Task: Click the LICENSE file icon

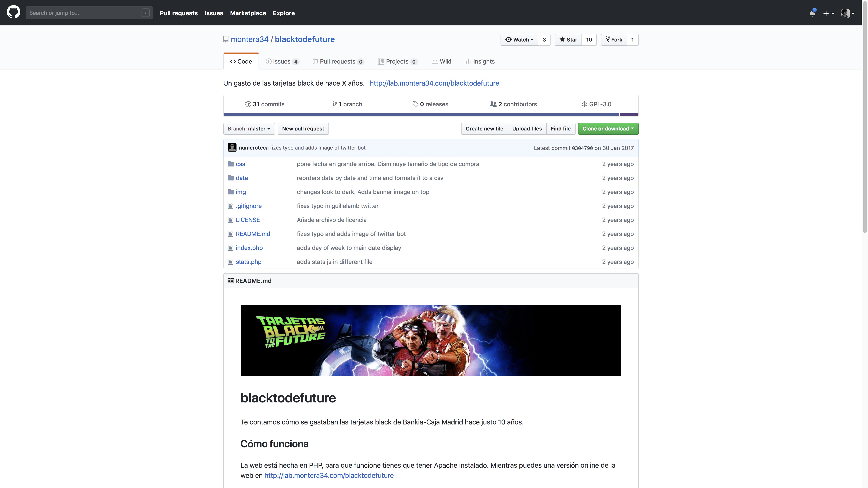Action: coord(231,220)
